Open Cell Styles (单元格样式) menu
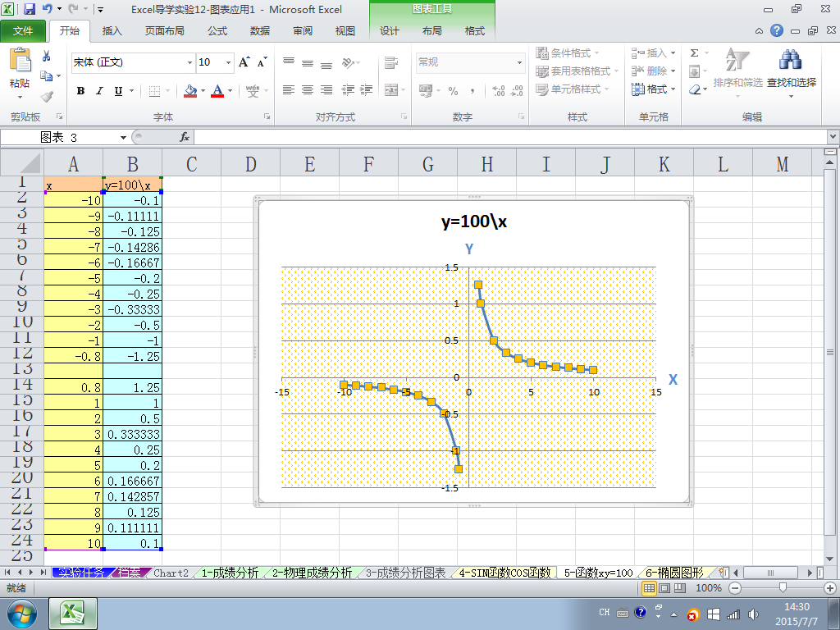The width and height of the screenshot is (840, 630). (572, 89)
